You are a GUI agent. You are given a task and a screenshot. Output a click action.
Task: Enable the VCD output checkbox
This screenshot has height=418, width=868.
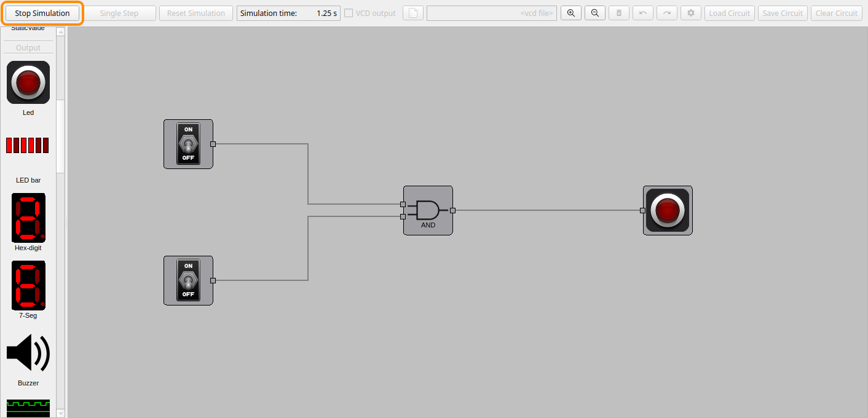pyautogui.click(x=349, y=14)
